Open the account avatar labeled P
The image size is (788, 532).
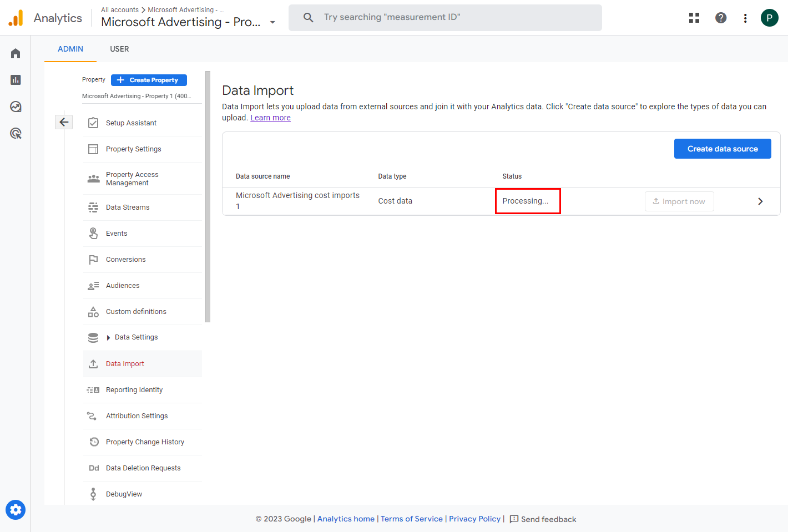pos(769,18)
